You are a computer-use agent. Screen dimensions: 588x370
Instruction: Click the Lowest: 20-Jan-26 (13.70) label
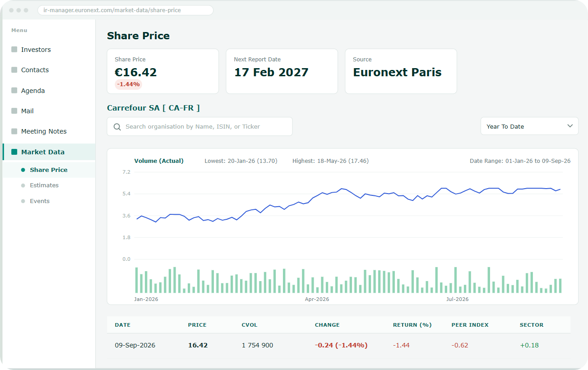(x=241, y=161)
